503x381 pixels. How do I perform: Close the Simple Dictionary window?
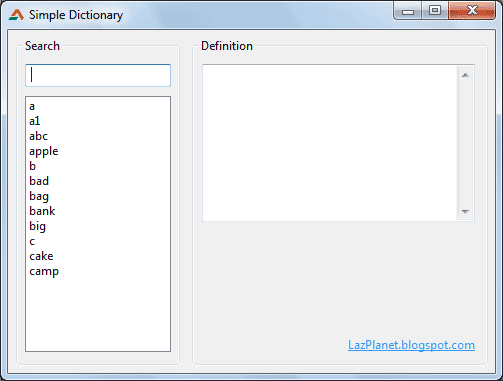coord(472,11)
